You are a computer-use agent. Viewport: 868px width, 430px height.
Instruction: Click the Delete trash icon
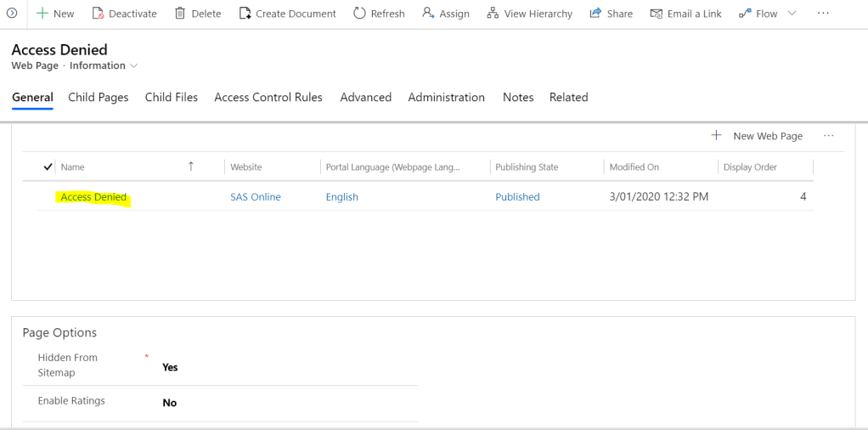pyautogui.click(x=180, y=14)
